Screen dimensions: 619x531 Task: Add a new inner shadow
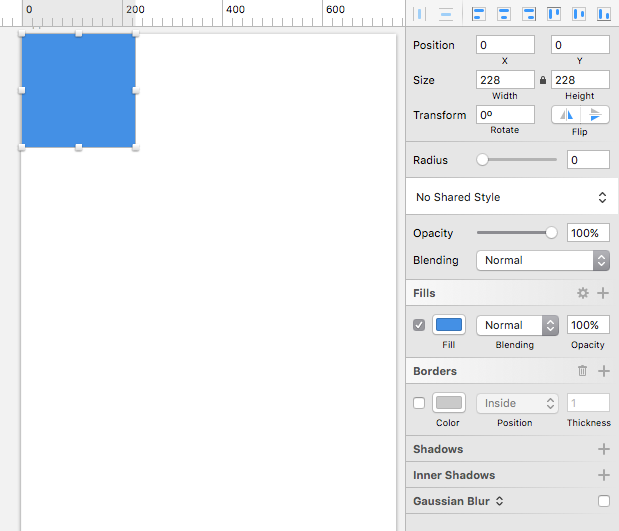coord(604,475)
